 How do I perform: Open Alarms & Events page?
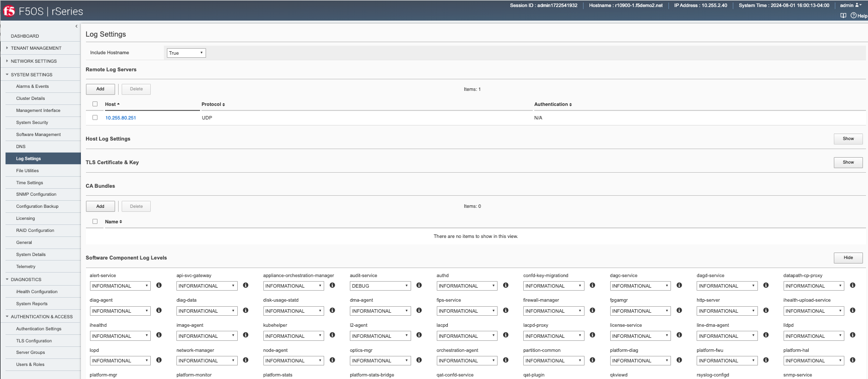click(x=33, y=86)
